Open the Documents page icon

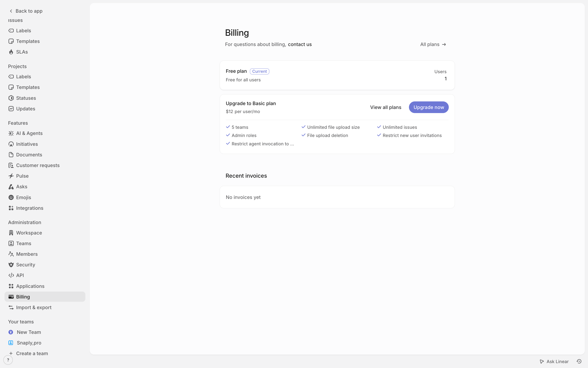pos(11,155)
